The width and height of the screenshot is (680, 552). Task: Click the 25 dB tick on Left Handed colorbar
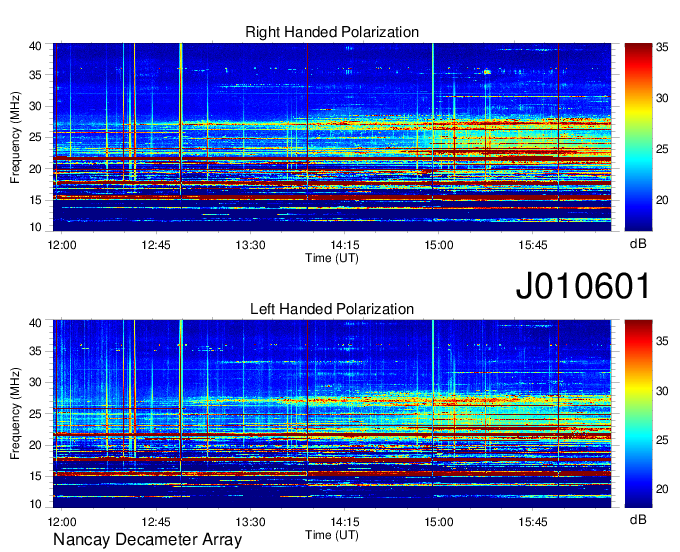(662, 440)
